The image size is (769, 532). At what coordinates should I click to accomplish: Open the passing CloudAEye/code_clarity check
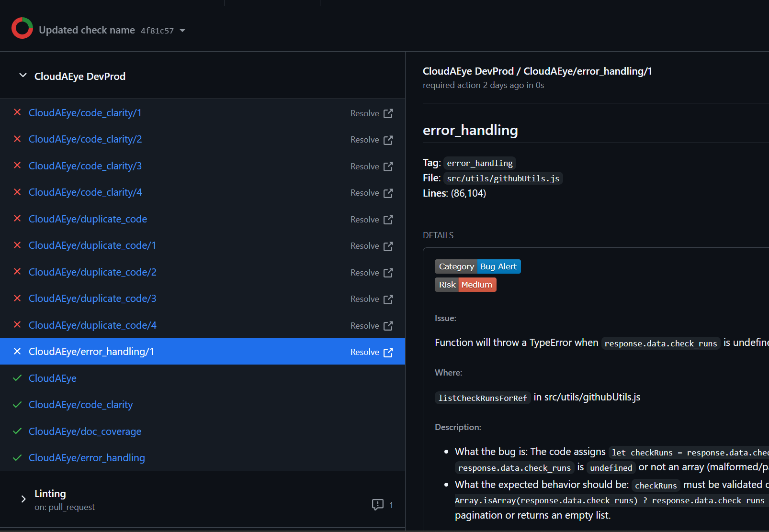[x=80, y=405]
